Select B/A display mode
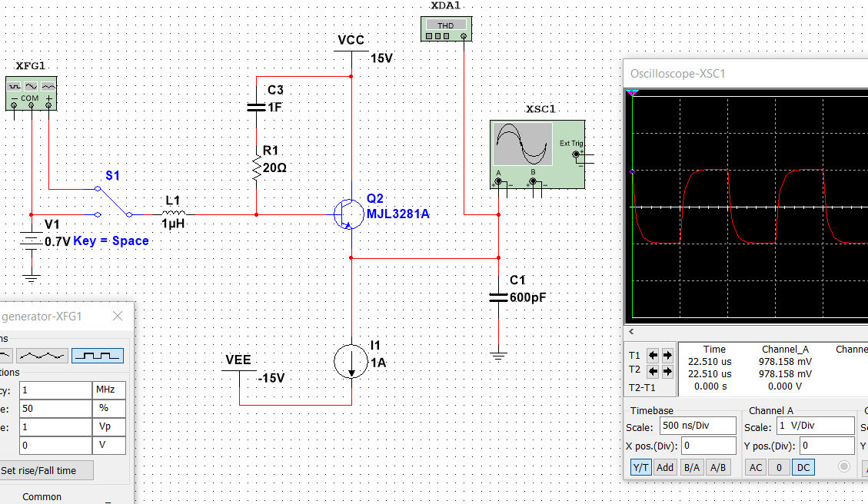The image size is (868, 504). (x=691, y=467)
